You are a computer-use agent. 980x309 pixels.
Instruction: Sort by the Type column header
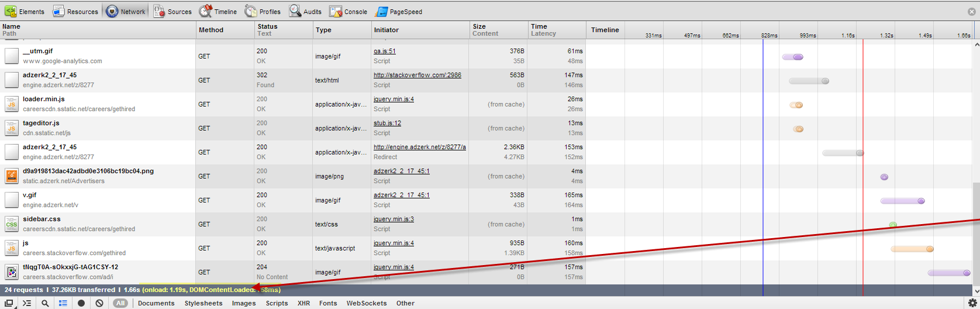click(x=342, y=30)
